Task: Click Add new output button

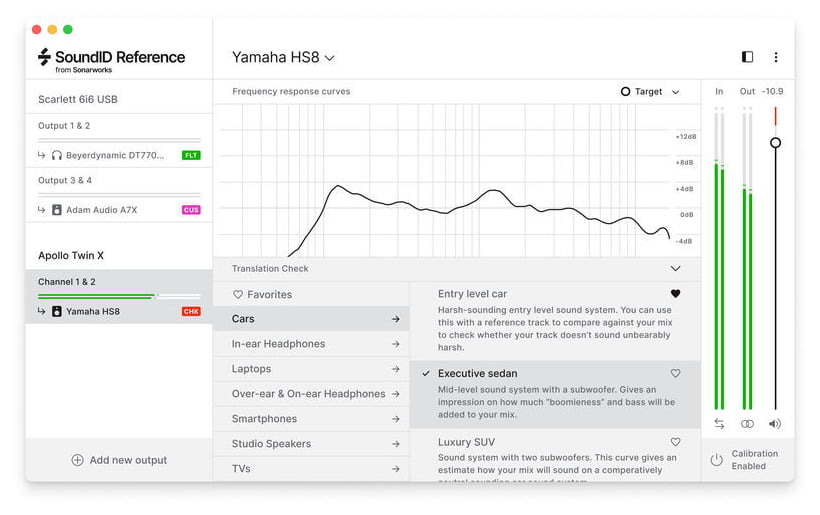Action: [119, 460]
